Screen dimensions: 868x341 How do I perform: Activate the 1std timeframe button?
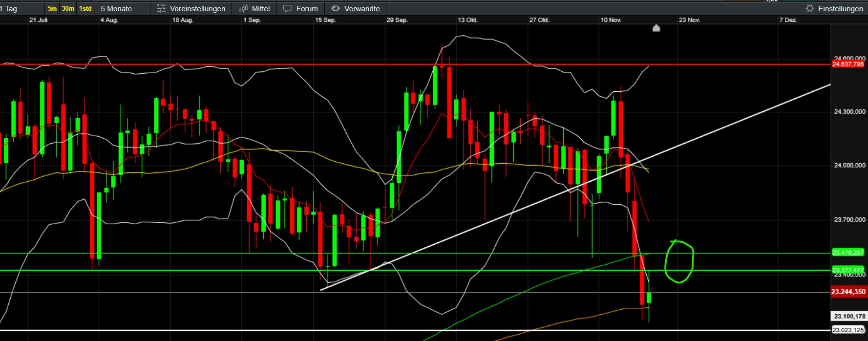[x=85, y=9]
